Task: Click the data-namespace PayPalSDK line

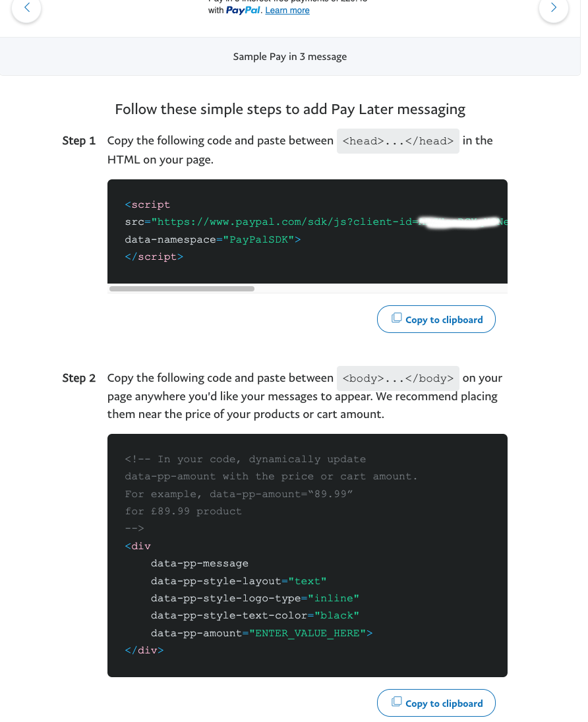Action: (213, 239)
